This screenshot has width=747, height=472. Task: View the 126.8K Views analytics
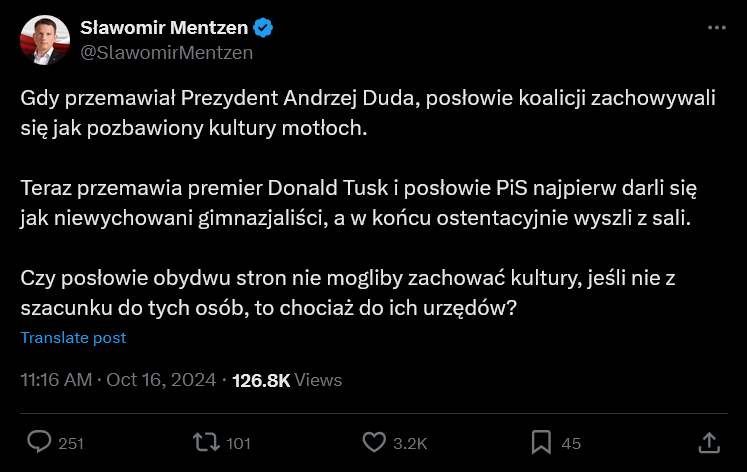pyautogui.click(x=287, y=380)
